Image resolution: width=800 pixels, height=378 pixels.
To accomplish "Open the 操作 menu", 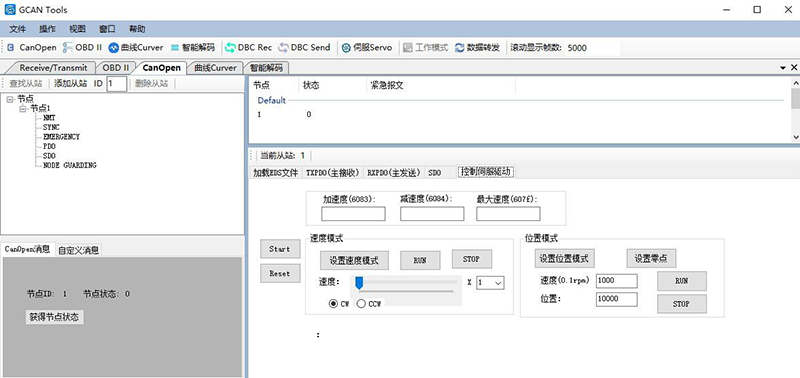I will coord(47,29).
